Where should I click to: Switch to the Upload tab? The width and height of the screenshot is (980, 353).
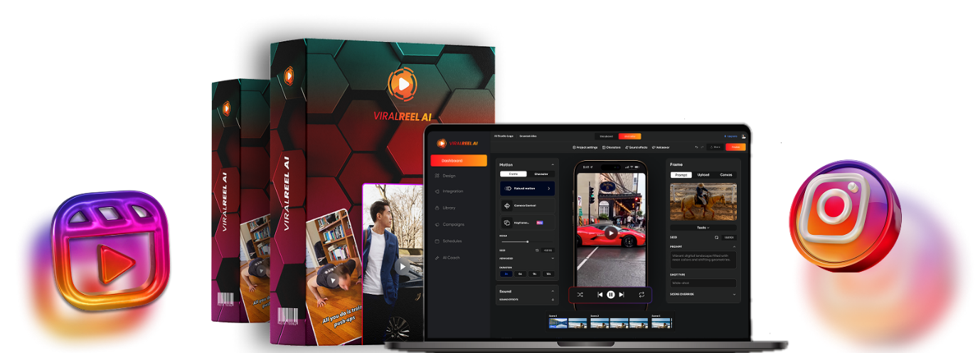click(x=703, y=174)
